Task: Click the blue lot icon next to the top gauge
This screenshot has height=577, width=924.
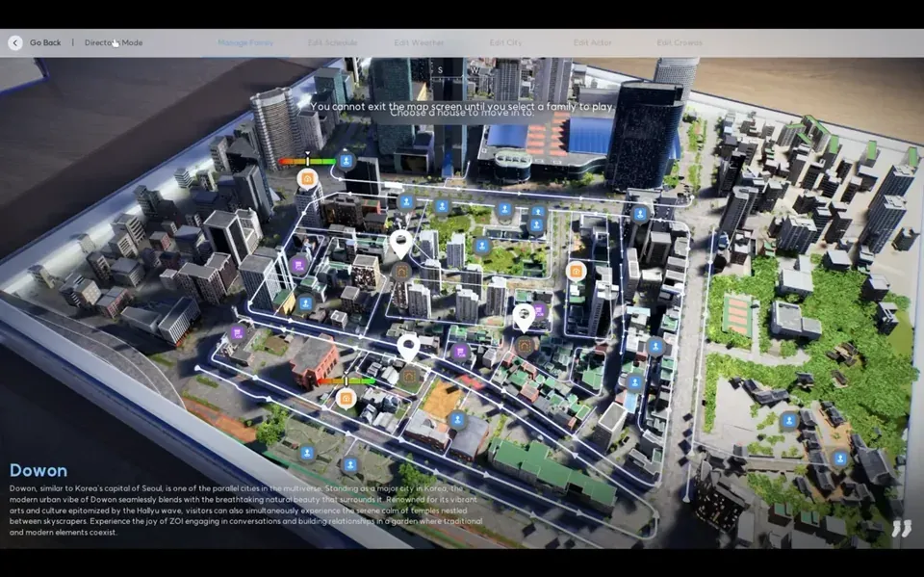Action: tap(346, 161)
